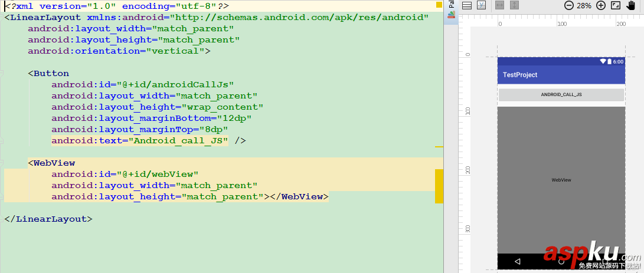Activate the pan hand tool
Screen dimensions: 644x273
point(630,5)
